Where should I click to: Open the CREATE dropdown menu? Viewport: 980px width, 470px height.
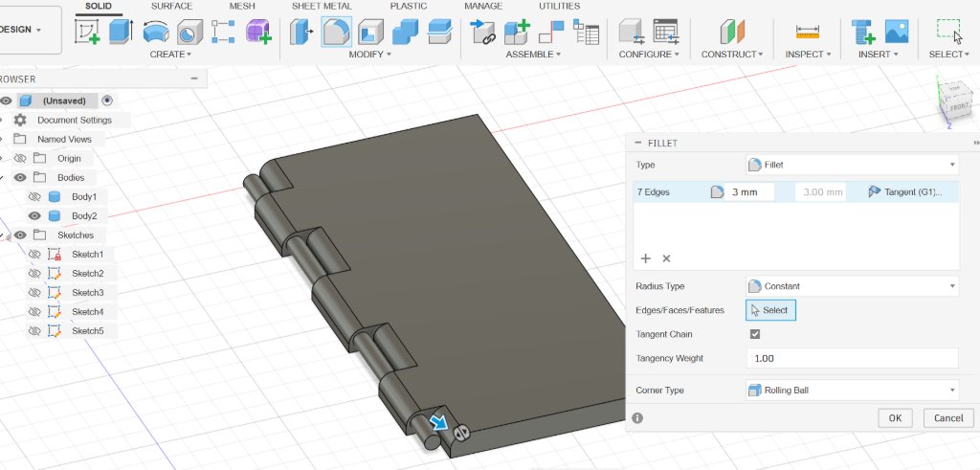(x=170, y=55)
